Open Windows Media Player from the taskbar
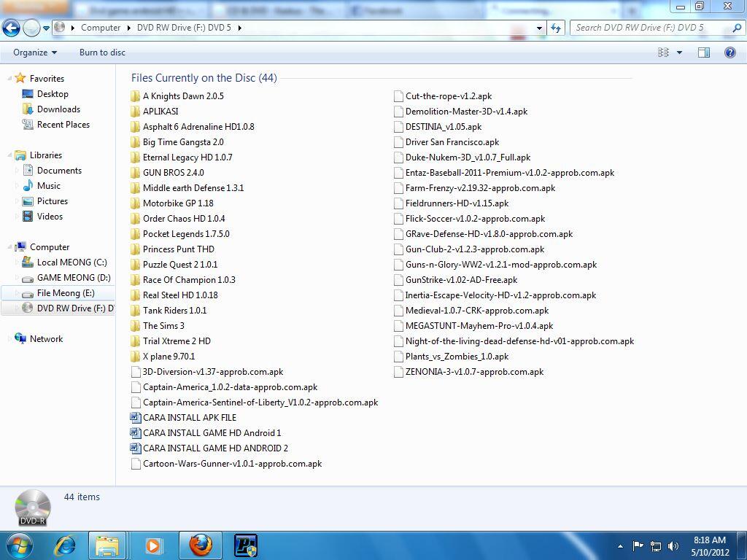Screen dimensions: 747x560 point(153,545)
